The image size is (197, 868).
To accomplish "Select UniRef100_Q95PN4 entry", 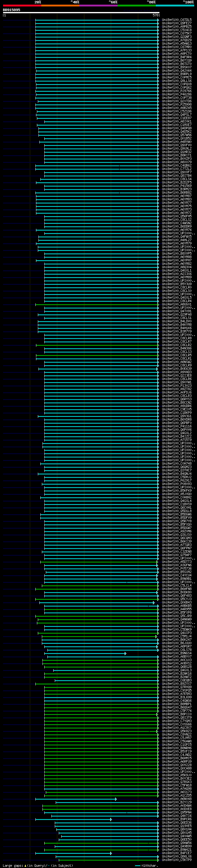I will (177, 812).
